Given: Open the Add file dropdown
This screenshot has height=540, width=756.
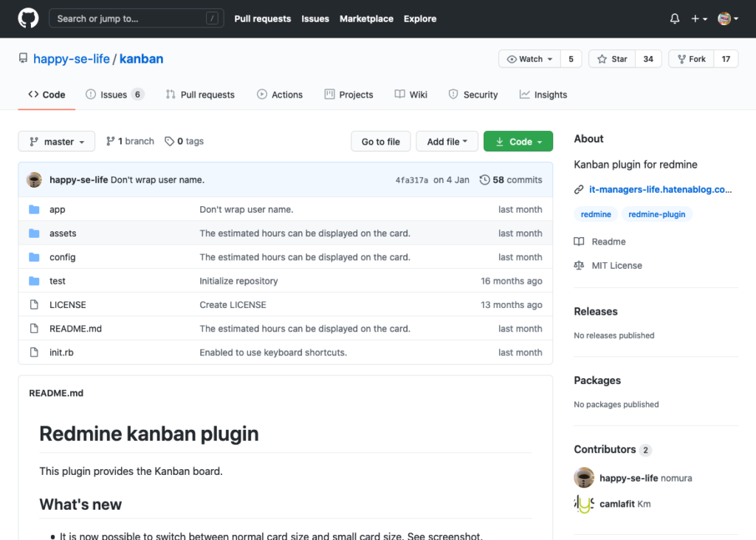Looking at the screenshot, I should pyautogui.click(x=447, y=141).
